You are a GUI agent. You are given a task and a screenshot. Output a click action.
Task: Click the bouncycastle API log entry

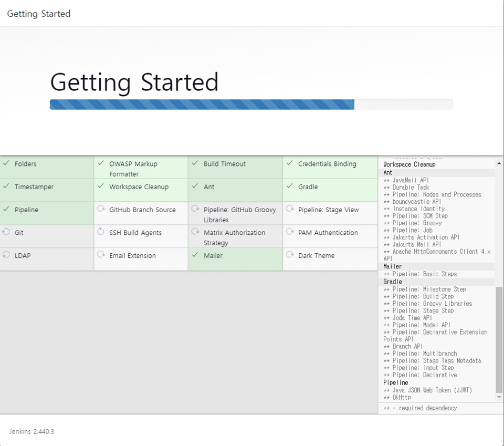click(x=412, y=202)
